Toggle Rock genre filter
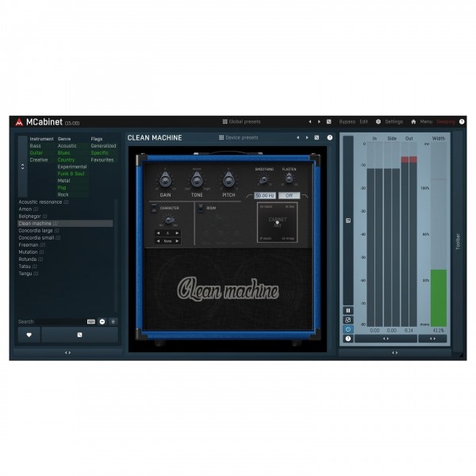The image size is (476, 476). [x=63, y=195]
